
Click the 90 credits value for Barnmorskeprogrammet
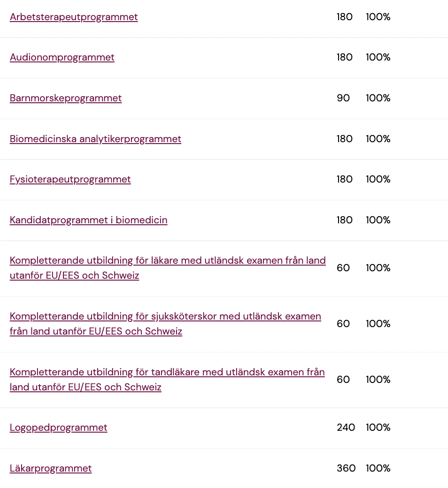tap(343, 99)
